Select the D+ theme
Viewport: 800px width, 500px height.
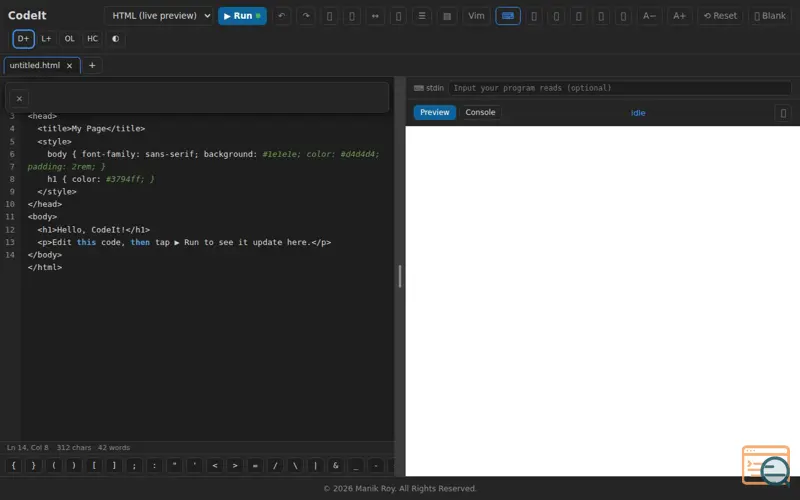[23, 39]
